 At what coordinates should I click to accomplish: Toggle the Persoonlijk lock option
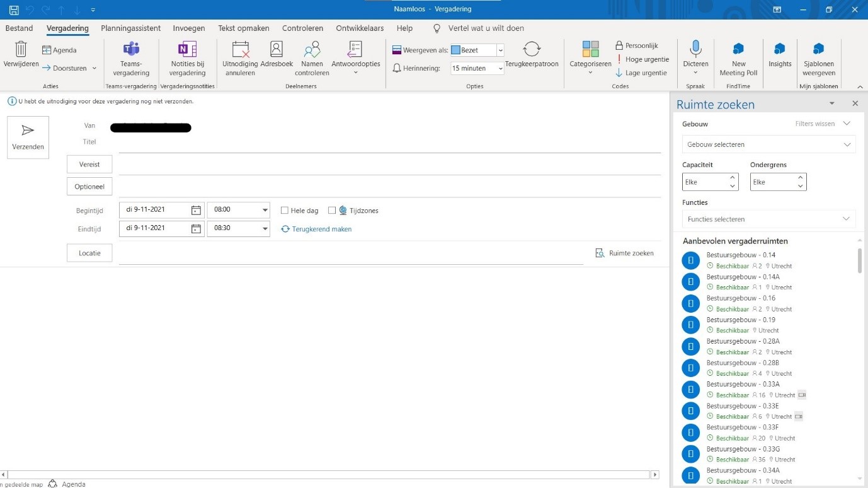tap(636, 45)
